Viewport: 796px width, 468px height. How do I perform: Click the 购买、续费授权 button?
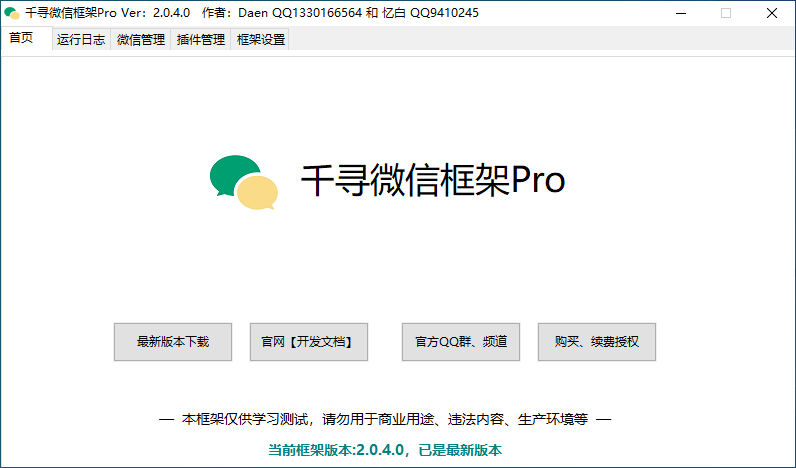pos(597,342)
